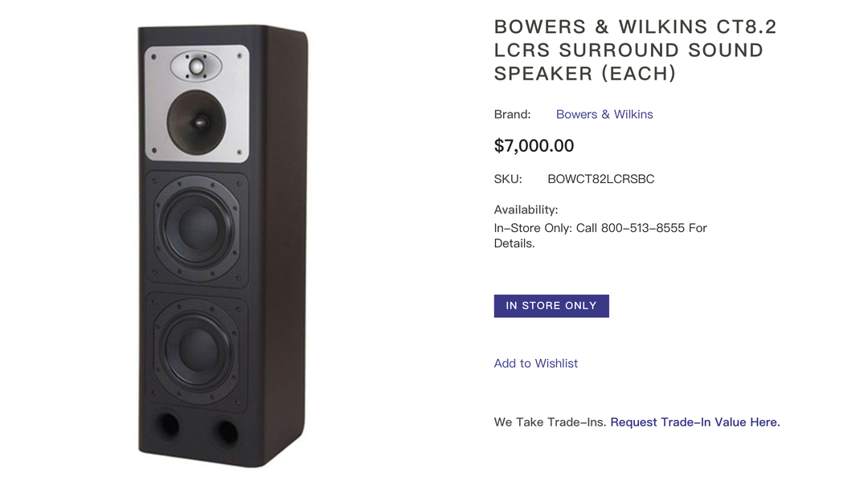The height and width of the screenshot is (493, 868).
Task: Click the SKU label text
Action: pos(508,179)
